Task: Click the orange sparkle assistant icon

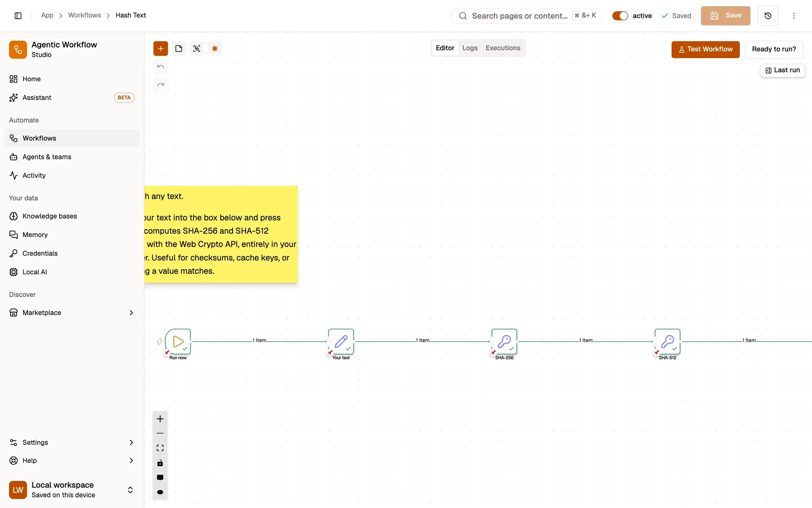Action: pos(215,48)
